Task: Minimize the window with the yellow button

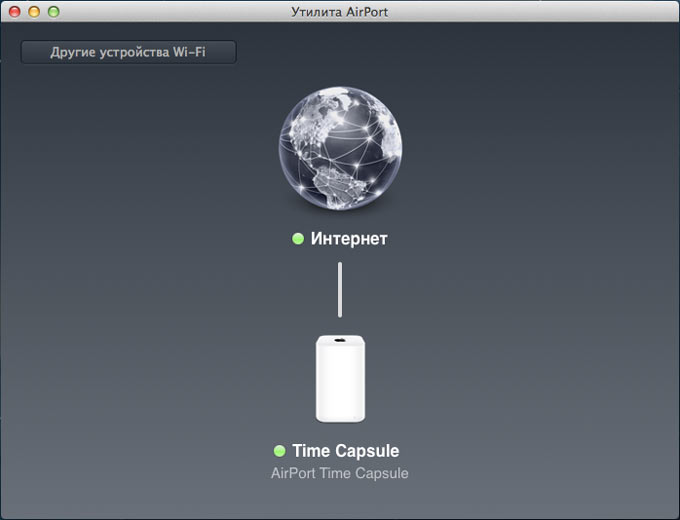Action: 34,12
